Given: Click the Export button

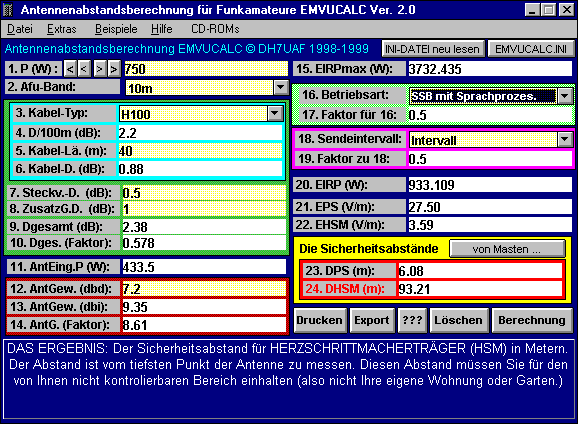Looking at the screenshot, I should pos(372,320).
